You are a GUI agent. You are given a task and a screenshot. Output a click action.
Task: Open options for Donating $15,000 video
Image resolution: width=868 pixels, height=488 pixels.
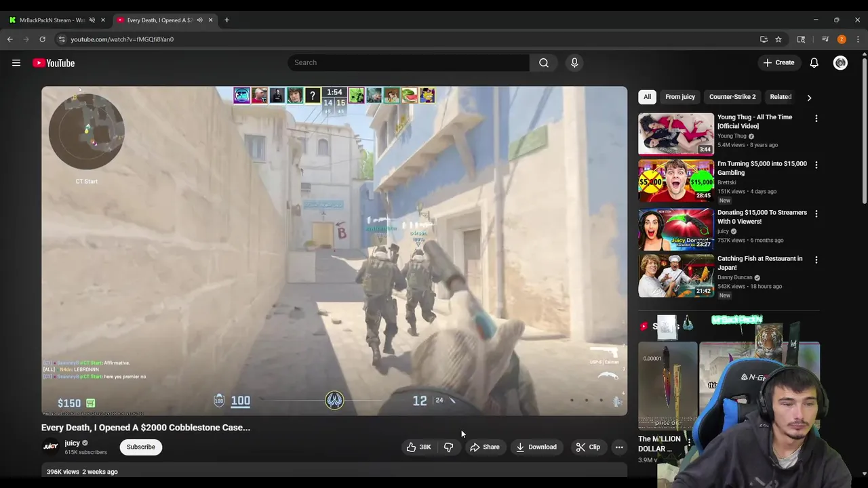point(816,213)
